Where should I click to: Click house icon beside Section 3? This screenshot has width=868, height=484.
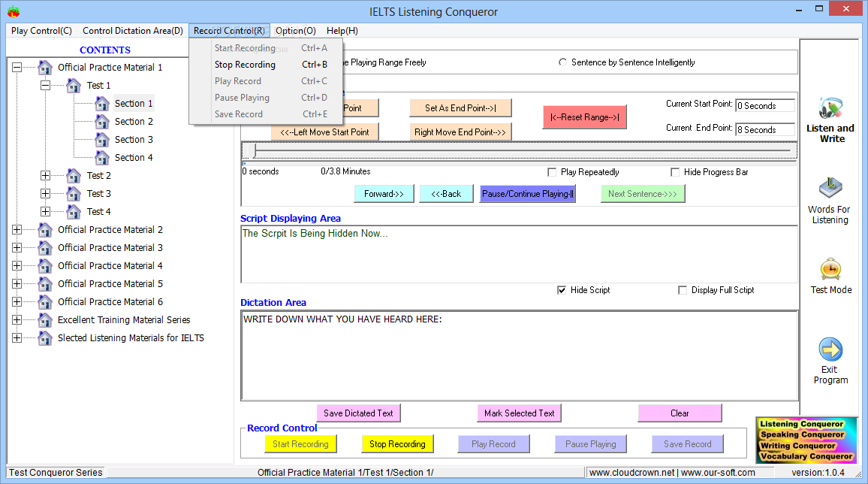point(102,140)
